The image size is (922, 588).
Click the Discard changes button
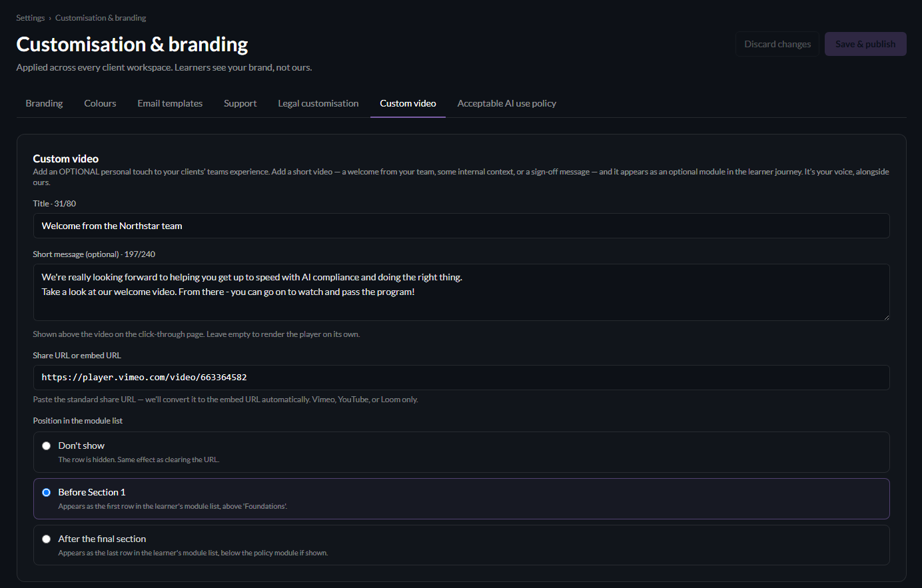coord(777,44)
